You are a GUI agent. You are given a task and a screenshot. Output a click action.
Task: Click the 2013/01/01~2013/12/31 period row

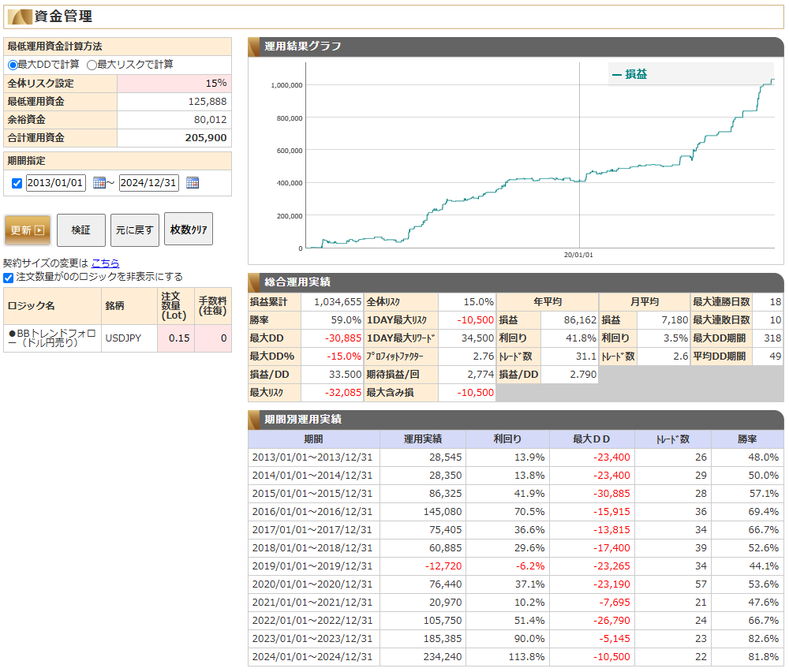click(516, 457)
